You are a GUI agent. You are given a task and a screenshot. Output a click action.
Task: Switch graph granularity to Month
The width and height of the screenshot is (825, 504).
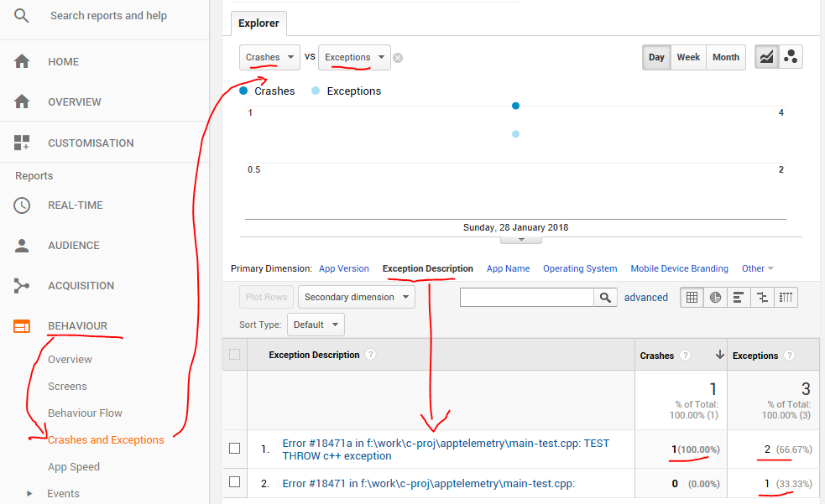[x=726, y=57]
